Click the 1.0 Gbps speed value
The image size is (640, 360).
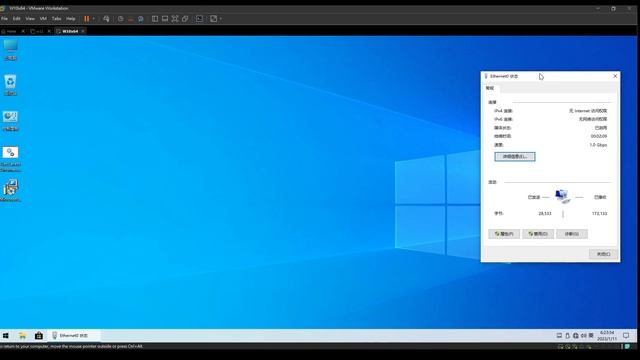pos(598,145)
